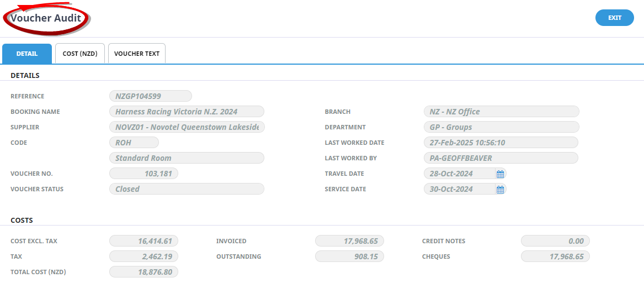Open the Service Date calendar picker
Image resolution: width=644 pixels, height=288 pixels.
click(x=500, y=190)
